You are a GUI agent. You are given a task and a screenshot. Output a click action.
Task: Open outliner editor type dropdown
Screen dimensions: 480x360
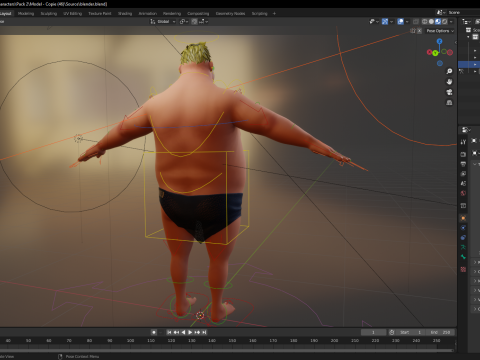point(466,21)
